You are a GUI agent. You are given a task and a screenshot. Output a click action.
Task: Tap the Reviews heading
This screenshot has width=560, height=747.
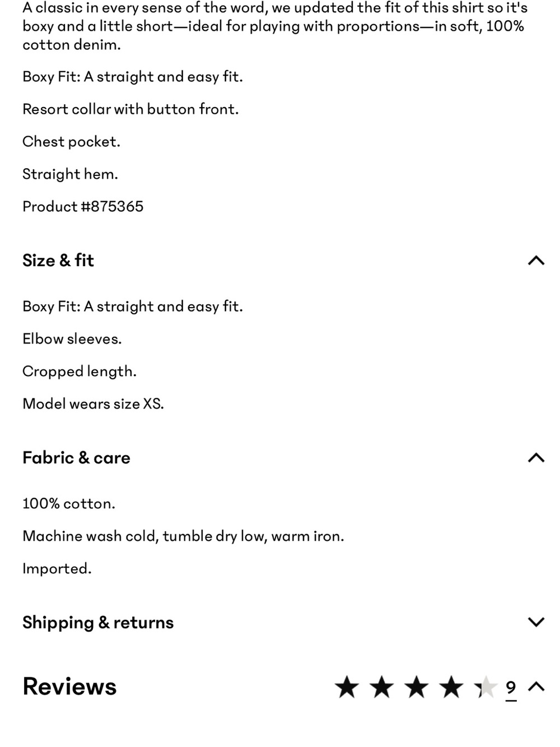[x=69, y=686]
